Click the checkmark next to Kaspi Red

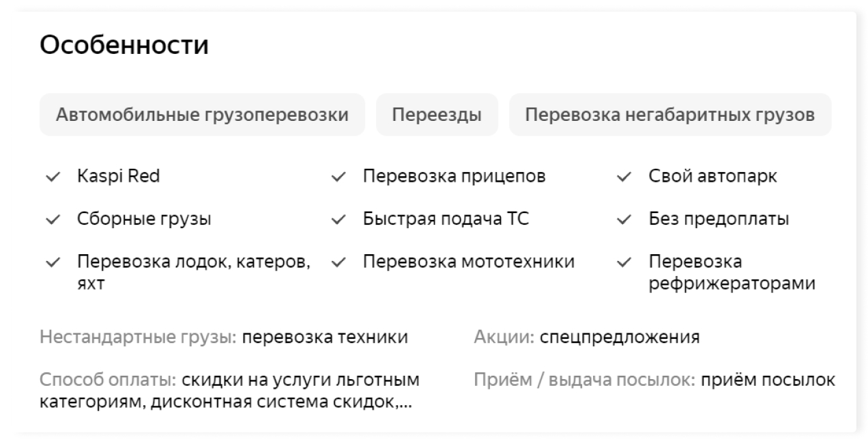[x=52, y=178]
